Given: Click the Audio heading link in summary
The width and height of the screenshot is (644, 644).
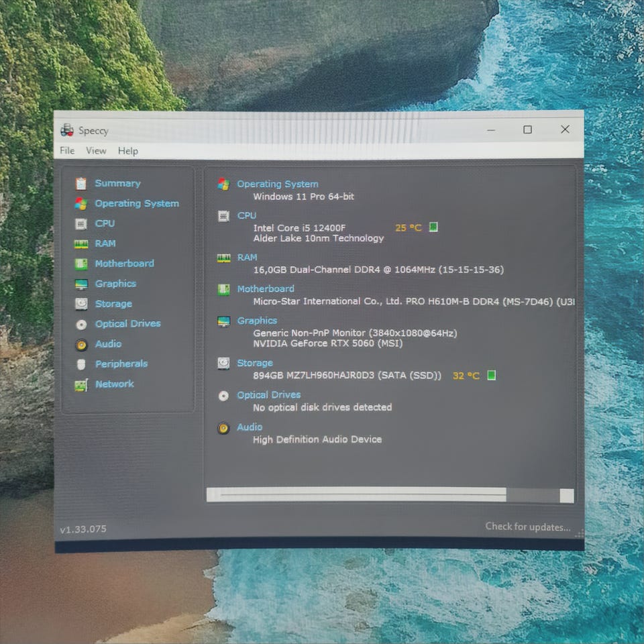Looking at the screenshot, I should (250, 427).
